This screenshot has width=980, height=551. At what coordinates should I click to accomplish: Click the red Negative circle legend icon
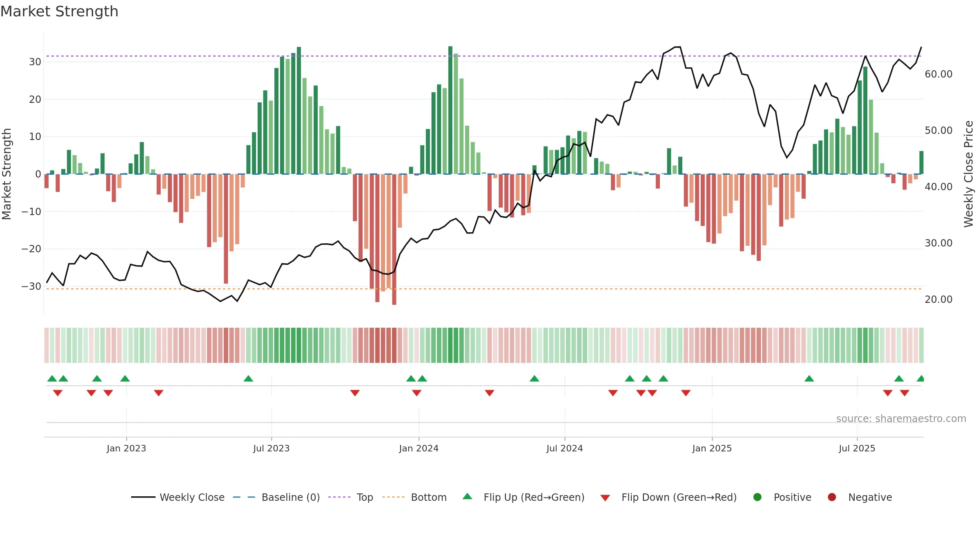tap(832, 497)
